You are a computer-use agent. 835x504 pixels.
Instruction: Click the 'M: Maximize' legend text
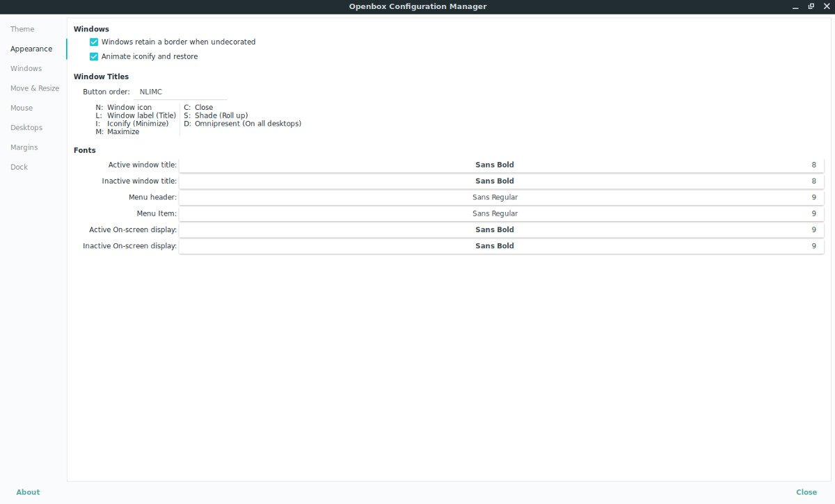(118, 132)
